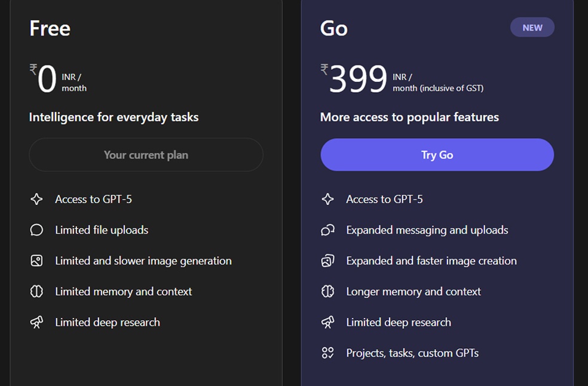
Task: Select the telescope icon beside Limited deep research
Action: (x=36, y=322)
